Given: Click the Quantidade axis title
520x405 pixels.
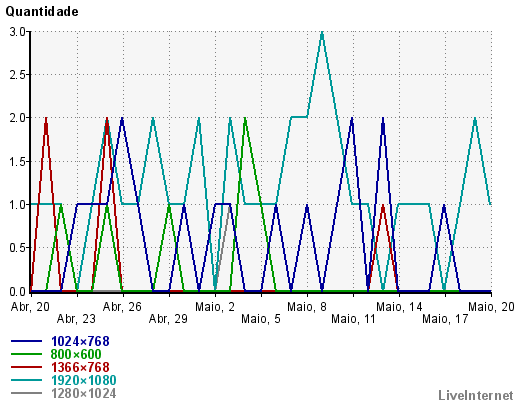Looking at the screenshot, I should 42,12.
